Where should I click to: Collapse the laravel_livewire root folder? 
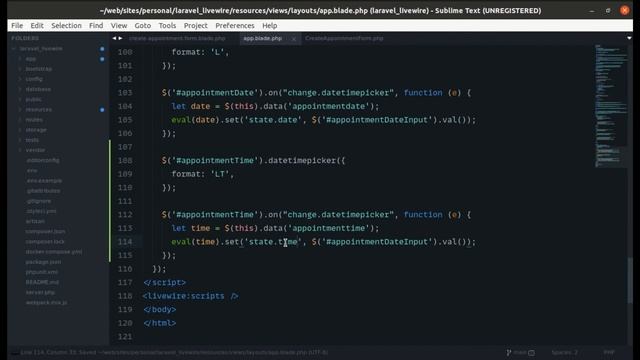click(14, 49)
